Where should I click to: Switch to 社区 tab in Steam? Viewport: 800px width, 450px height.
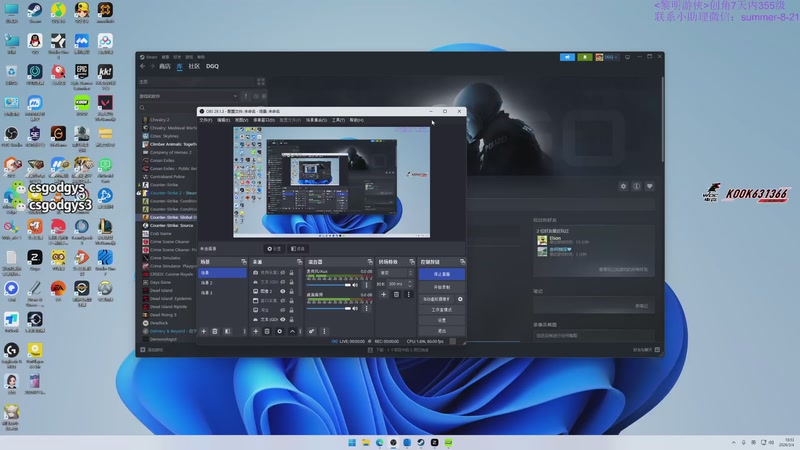click(194, 66)
